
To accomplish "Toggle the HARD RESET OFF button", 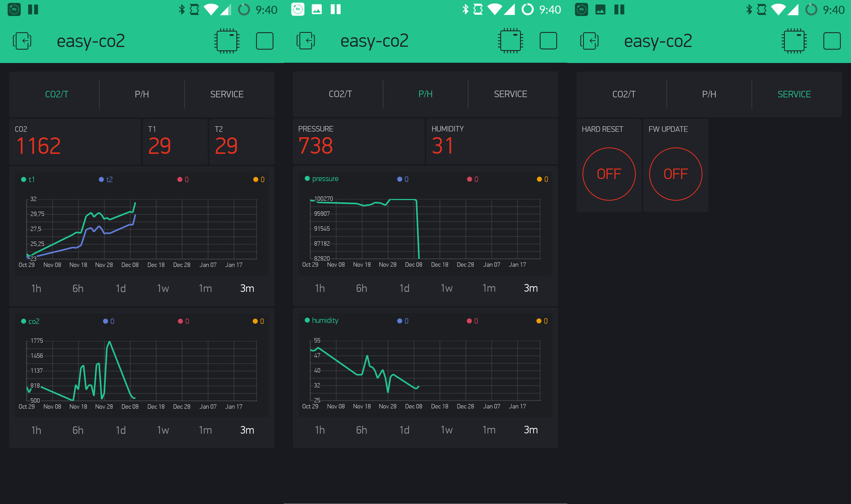I will tap(609, 174).
